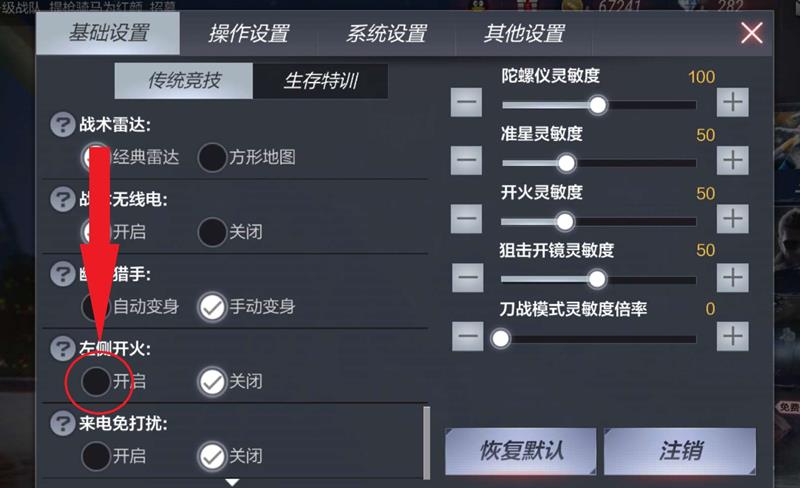
Task: Increase 刀战模式灵敏度倍率 with plus button
Action: (733, 335)
